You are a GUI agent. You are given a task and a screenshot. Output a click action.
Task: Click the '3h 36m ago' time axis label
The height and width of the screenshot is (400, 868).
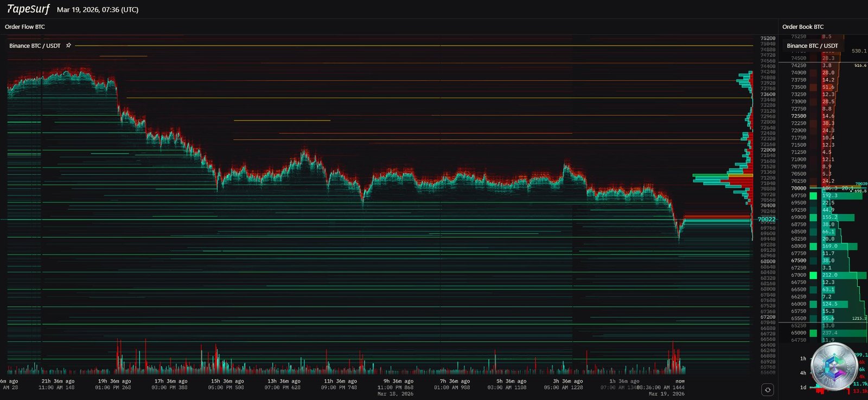(567, 381)
